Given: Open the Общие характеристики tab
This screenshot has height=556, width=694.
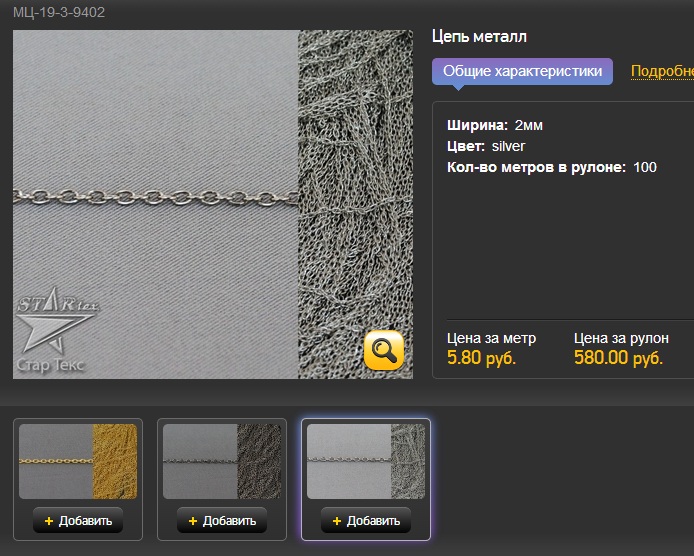Looking at the screenshot, I should 522,72.
